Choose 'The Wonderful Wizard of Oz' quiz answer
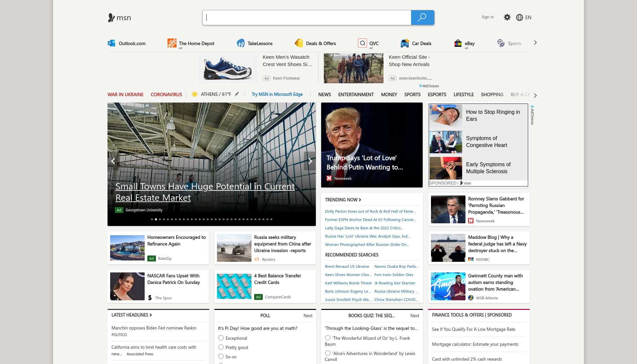637x364 pixels. (328, 338)
